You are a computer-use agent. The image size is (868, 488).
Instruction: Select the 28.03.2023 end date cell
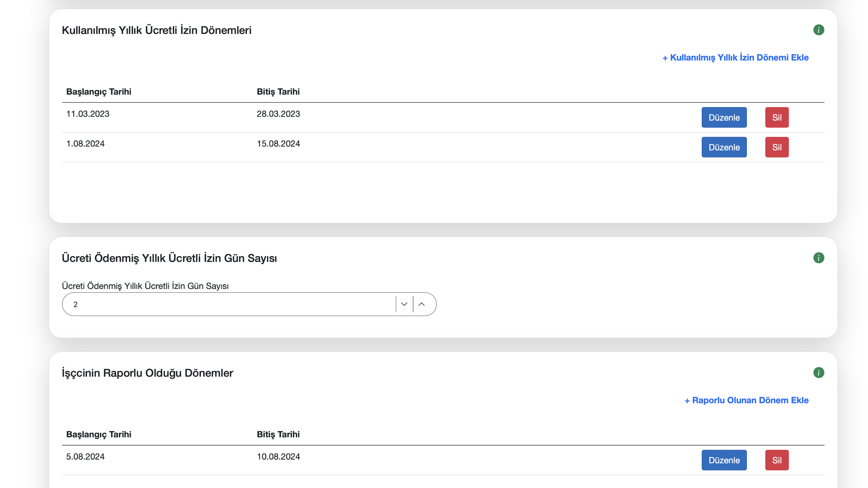[278, 114]
